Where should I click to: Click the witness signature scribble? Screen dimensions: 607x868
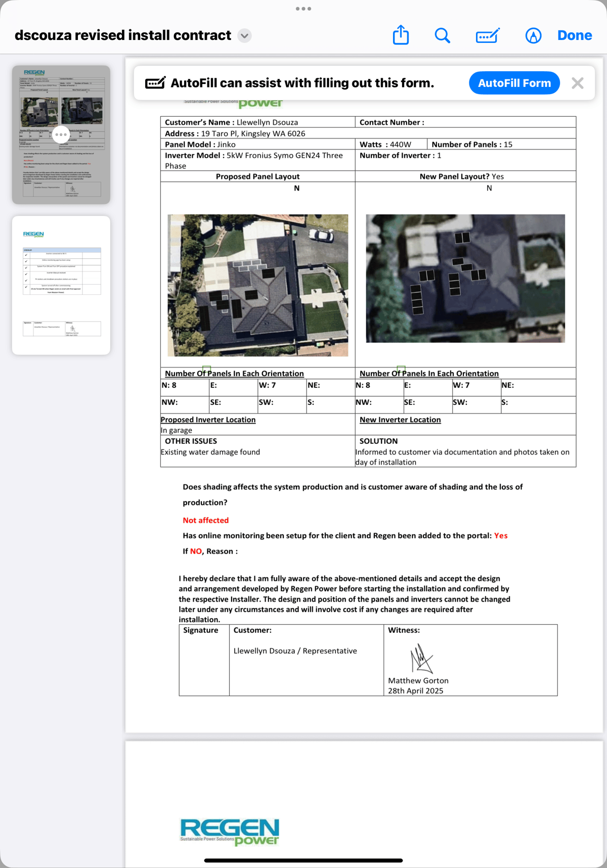[421, 659]
